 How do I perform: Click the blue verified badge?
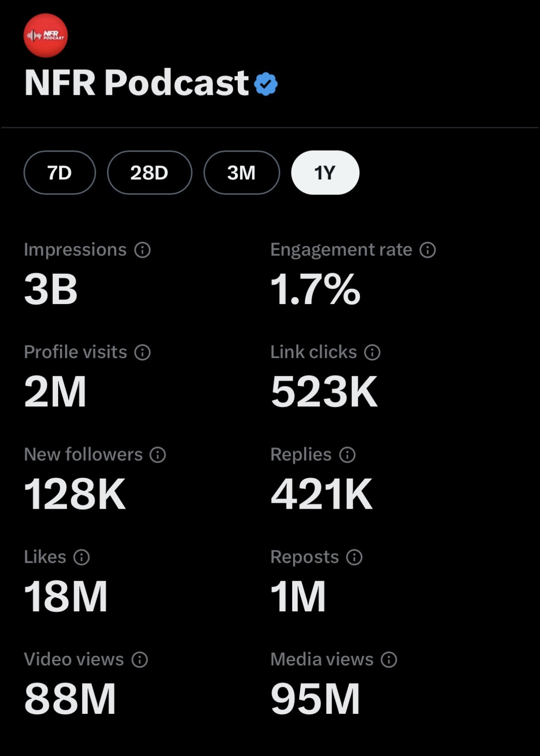pos(266,84)
